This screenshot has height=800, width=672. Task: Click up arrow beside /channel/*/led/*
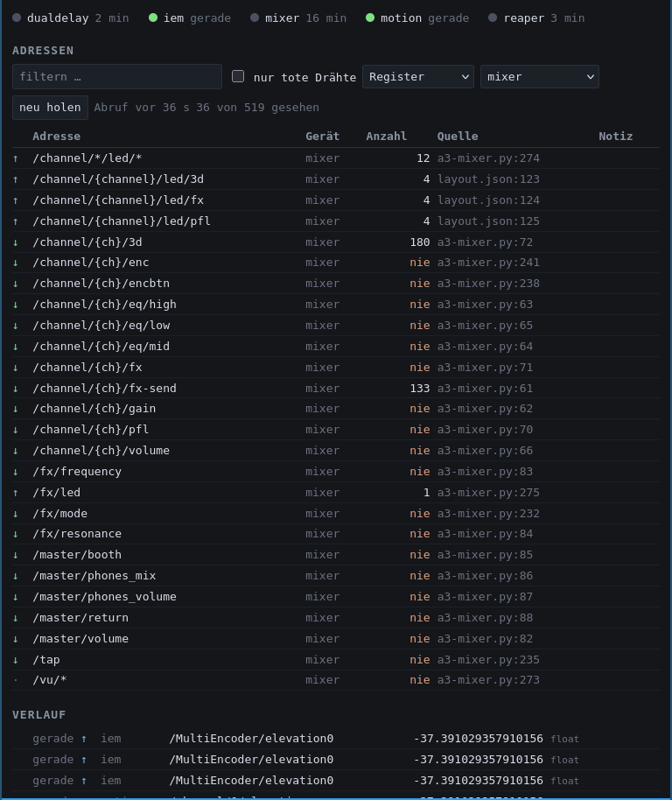coord(15,158)
